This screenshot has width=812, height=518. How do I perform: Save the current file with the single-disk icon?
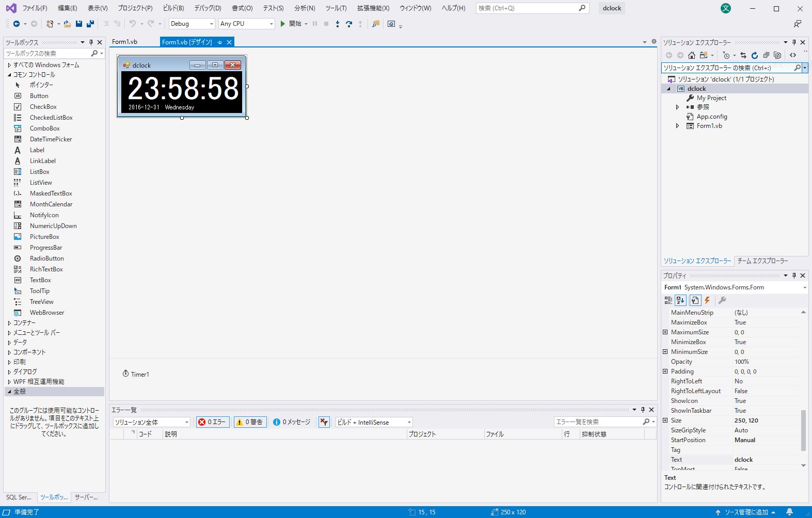tap(79, 24)
